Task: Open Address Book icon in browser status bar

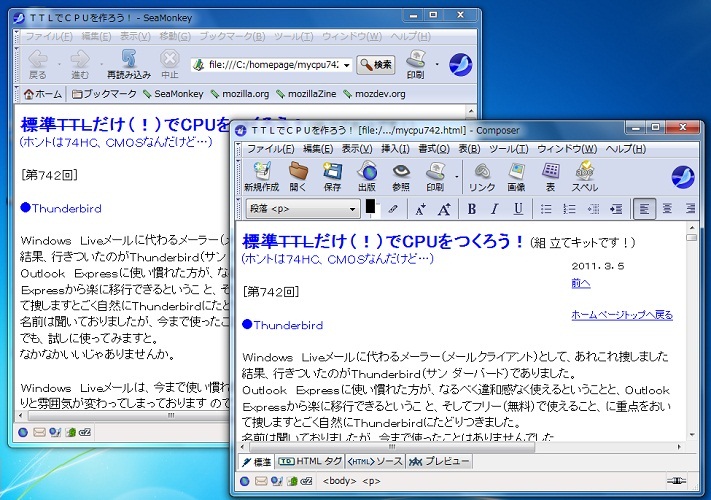Action: 70,432
